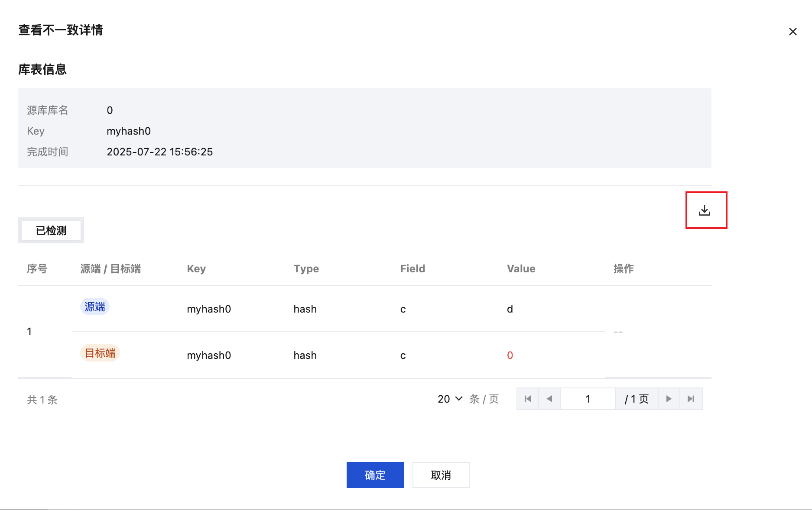The height and width of the screenshot is (510, 812).
Task: Click the completion time 2025-07-22 15:56:25
Action: [x=159, y=152]
